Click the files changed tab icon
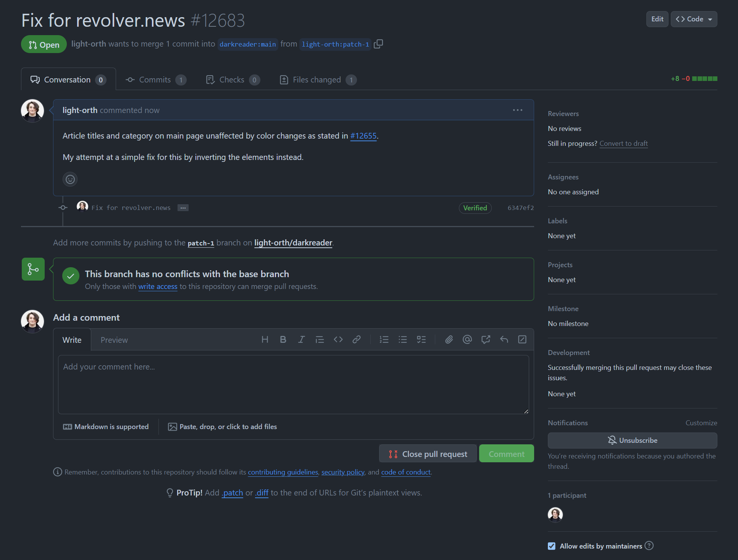The height and width of the screenshot is (560, 738). (284, 79)
